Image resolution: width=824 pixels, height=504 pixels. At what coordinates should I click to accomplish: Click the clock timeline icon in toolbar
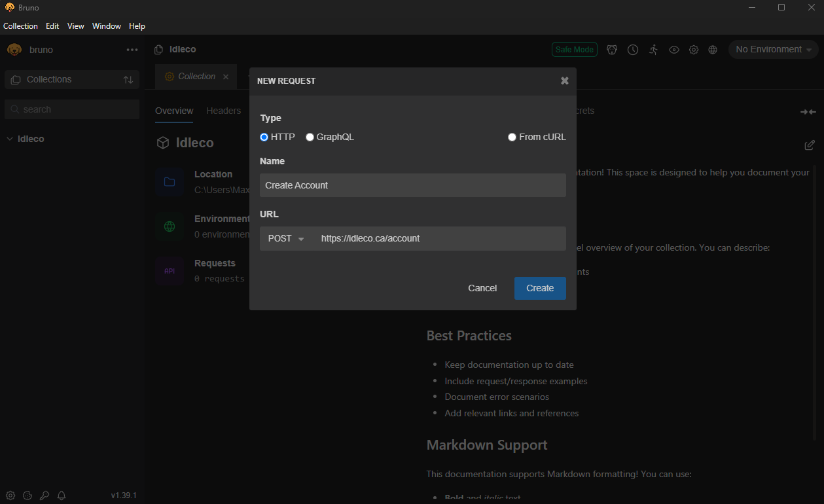point(633,50)
